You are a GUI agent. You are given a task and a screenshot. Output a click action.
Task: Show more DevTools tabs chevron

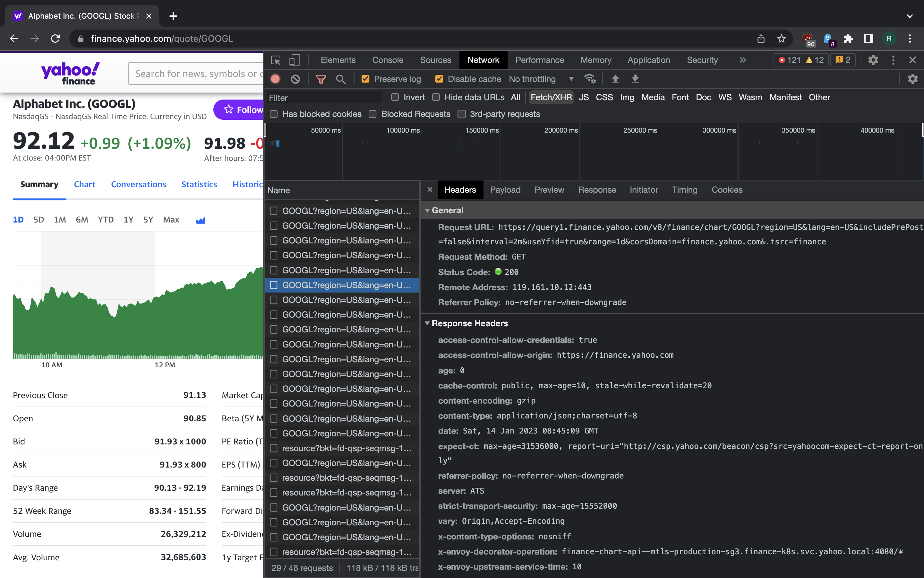coord(742,60)
